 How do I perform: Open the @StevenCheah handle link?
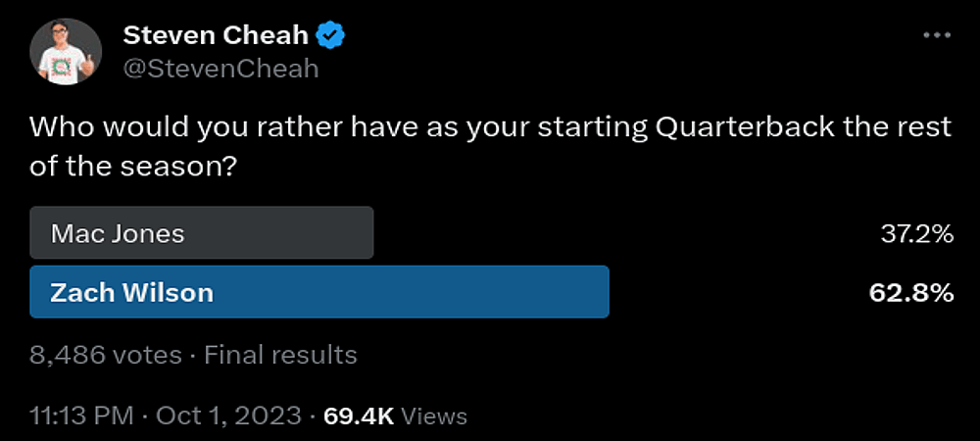tap(220, 69)
